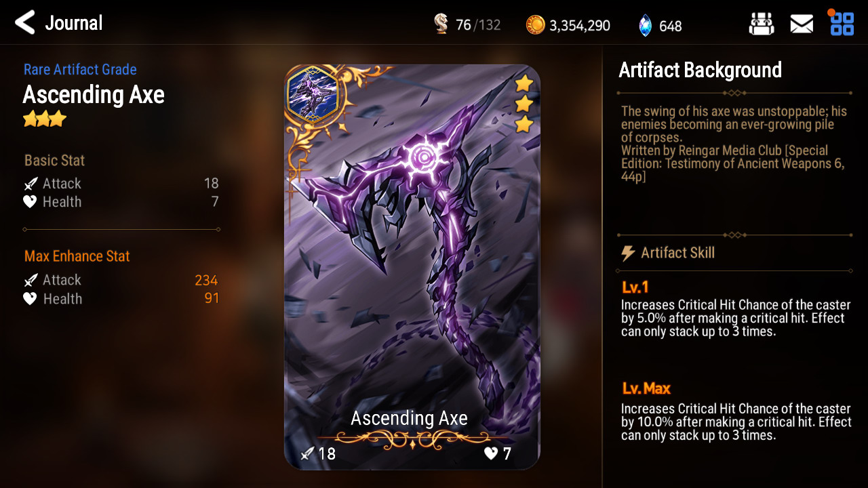Tap the Artifact Background heading
The height and width of the screenshot is (488, 868).
click(x=700, y=70)
